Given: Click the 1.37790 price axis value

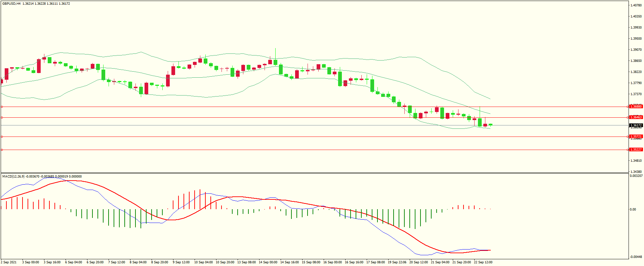Looking at the screenshot, I should [636, 83].
